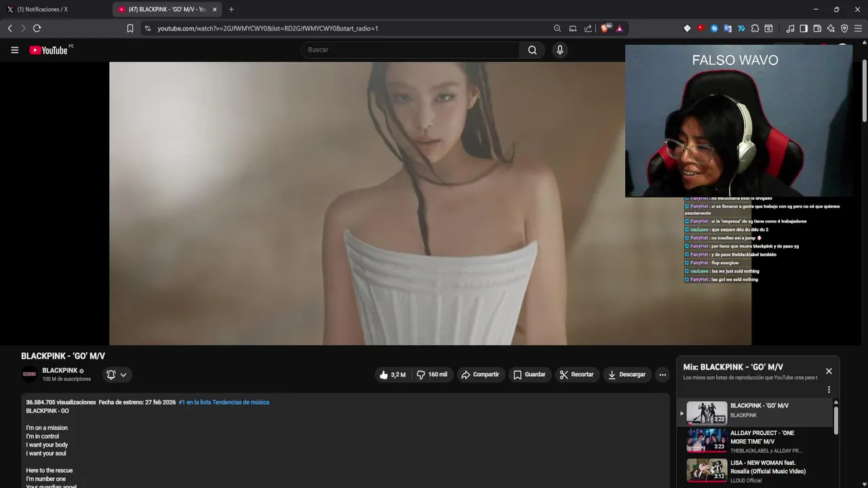
Task: Open the zoom magnifier in address bar
Action: pyautogui.click(x=557, y=28)
